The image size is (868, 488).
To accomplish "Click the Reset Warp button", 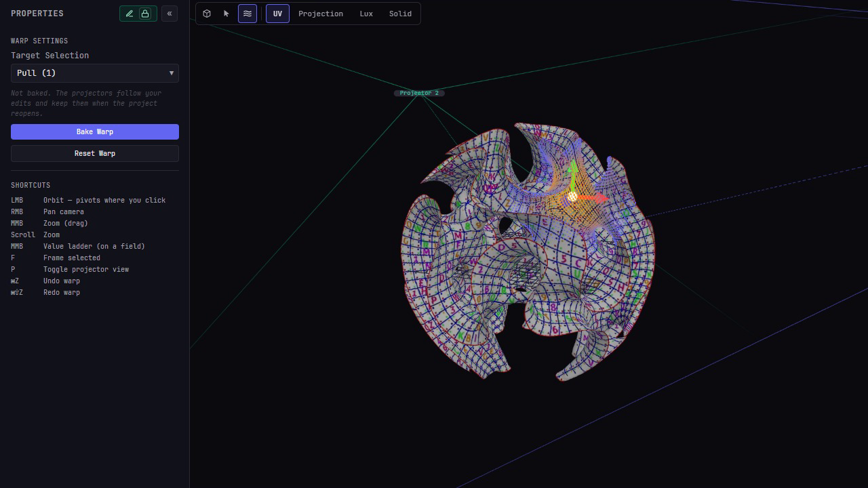I will click(x=95, y=153).
